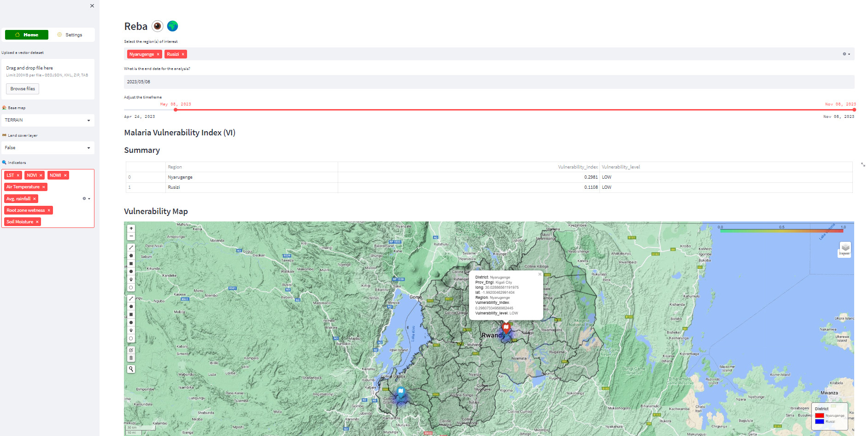This screenshot has height=436, width=868.
Task: Remove the NDWI indicator tag
Action: tap(65, 175)
